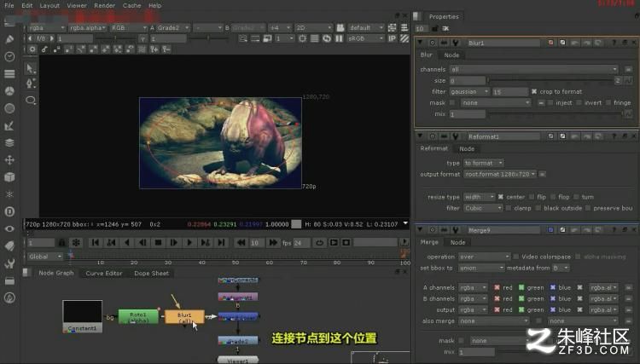The height and width of the screenshot is (364, 640).
Task: Open the Render menu
Action: [x=104, y=5]
